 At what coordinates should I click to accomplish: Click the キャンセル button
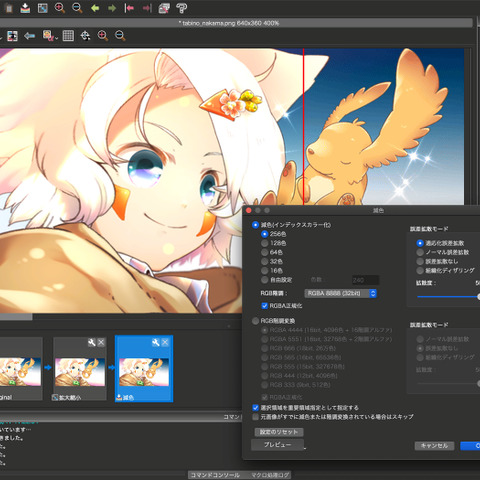(x=434, y=446)
